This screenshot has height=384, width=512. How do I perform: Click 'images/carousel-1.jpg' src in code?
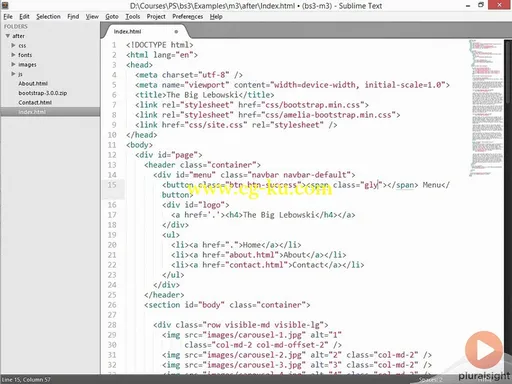[x=254, y=335]
